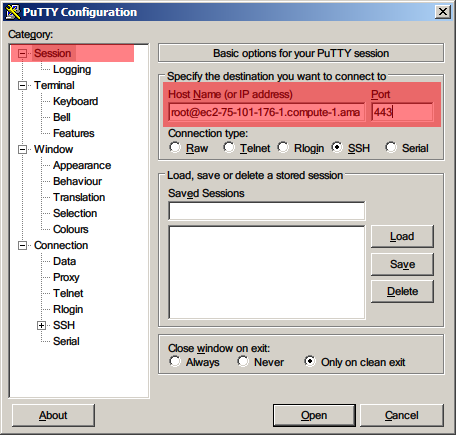This screenshot has height=435, width=456.
Task: Collapse the Window tree node
Action: [22, 149]
